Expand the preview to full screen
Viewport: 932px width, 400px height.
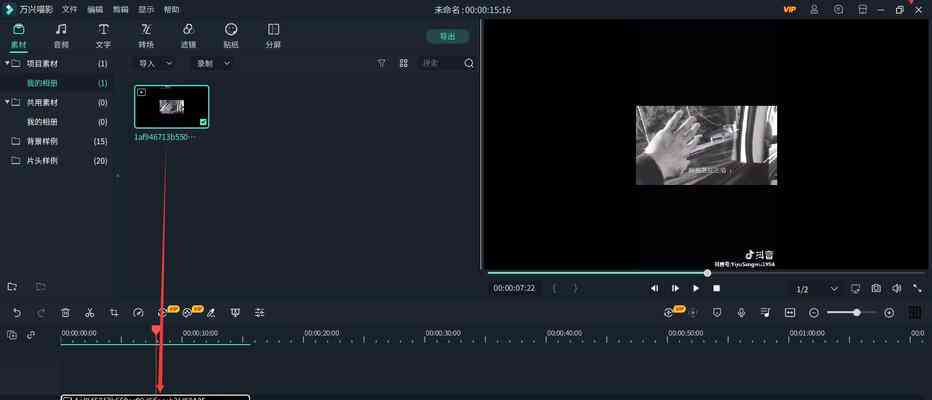click(918, 288)
